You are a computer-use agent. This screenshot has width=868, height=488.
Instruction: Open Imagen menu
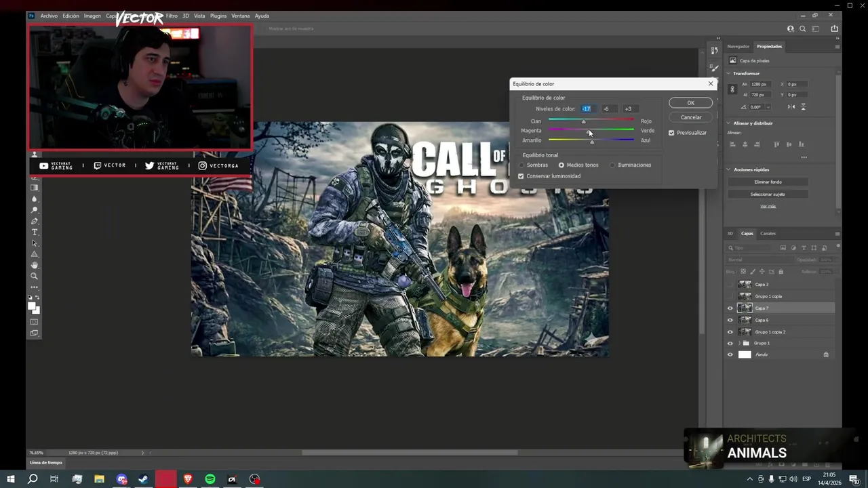pyautogui.click(x=93, y=16)
